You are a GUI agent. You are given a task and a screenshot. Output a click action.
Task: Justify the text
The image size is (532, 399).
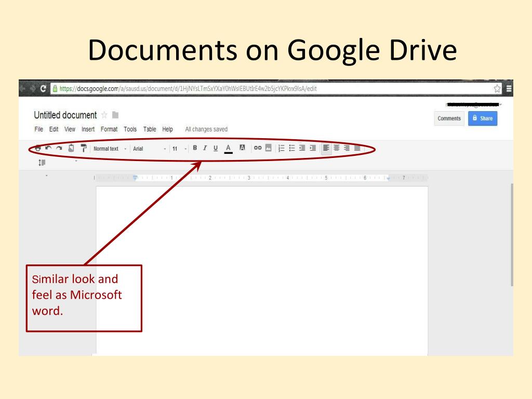click(x=357, y=148)
